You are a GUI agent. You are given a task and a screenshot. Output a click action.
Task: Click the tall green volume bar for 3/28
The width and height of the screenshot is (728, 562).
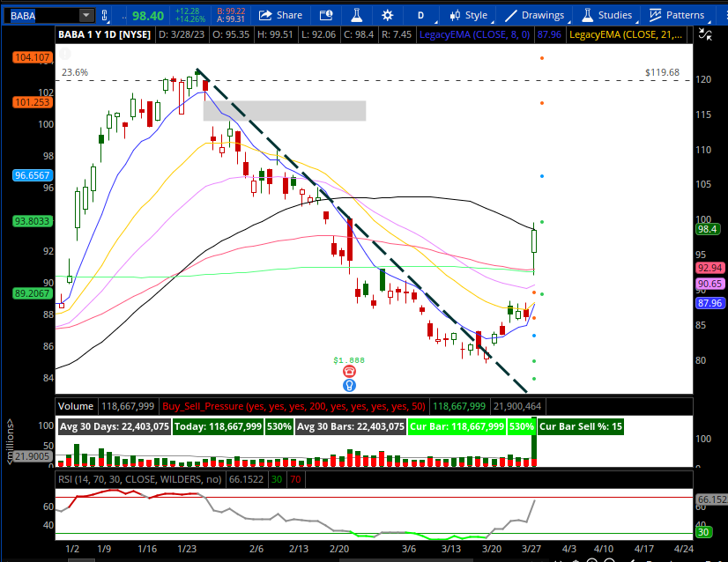(x=534, y=441)
